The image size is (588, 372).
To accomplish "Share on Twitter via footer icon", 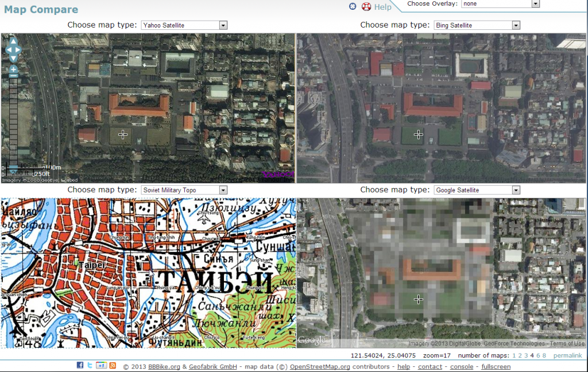I will (x=90, y=365).
